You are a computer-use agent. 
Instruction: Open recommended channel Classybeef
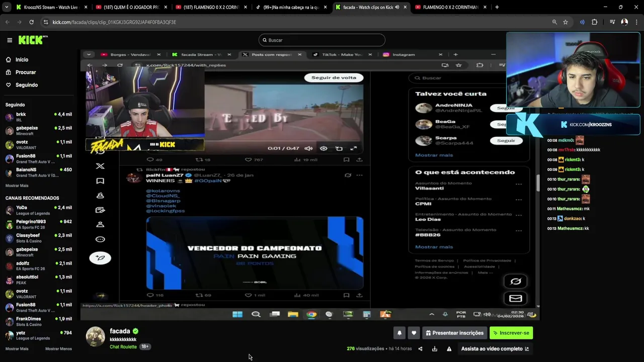[39, 238]
